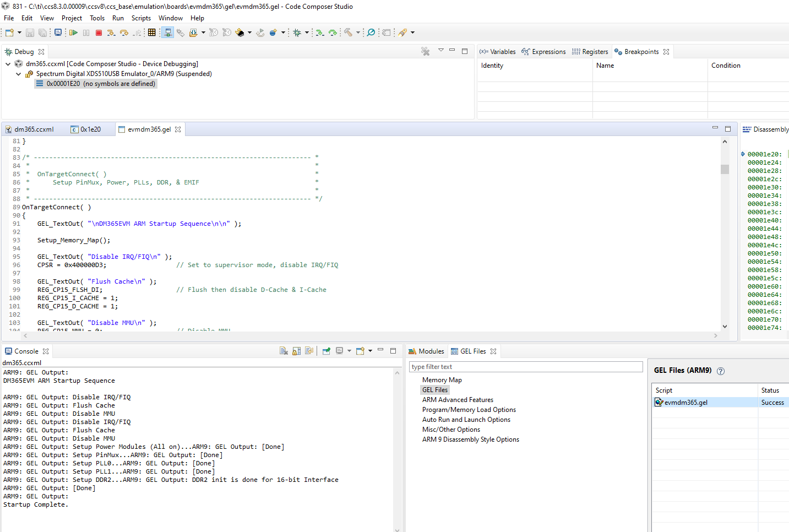Open the Display Selected Console dropdown arrow
This screenshot has height=532, width=789.
coord(349,351)
